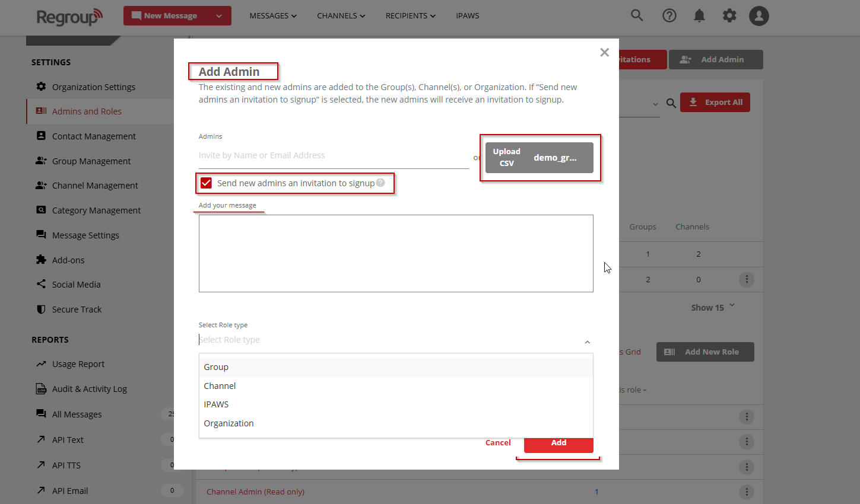This screenshot has height=504, width=860.
Task: Open the MESSAGES menu
Action: 273,16
